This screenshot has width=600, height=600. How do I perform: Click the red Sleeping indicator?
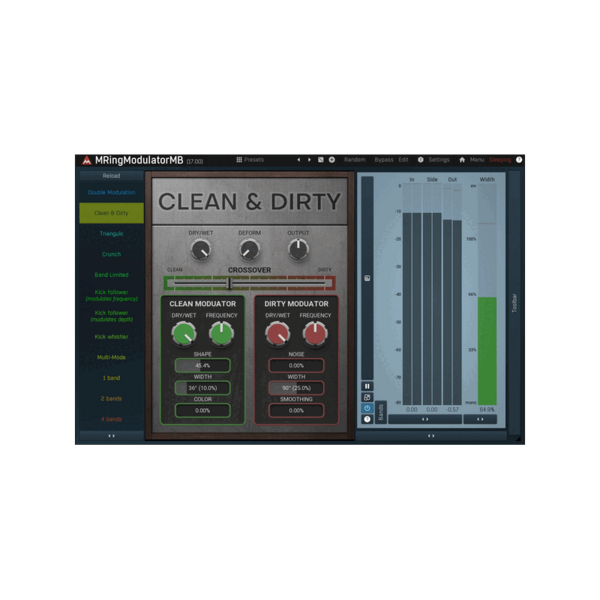pyautogui.click(x=500, y=160)
